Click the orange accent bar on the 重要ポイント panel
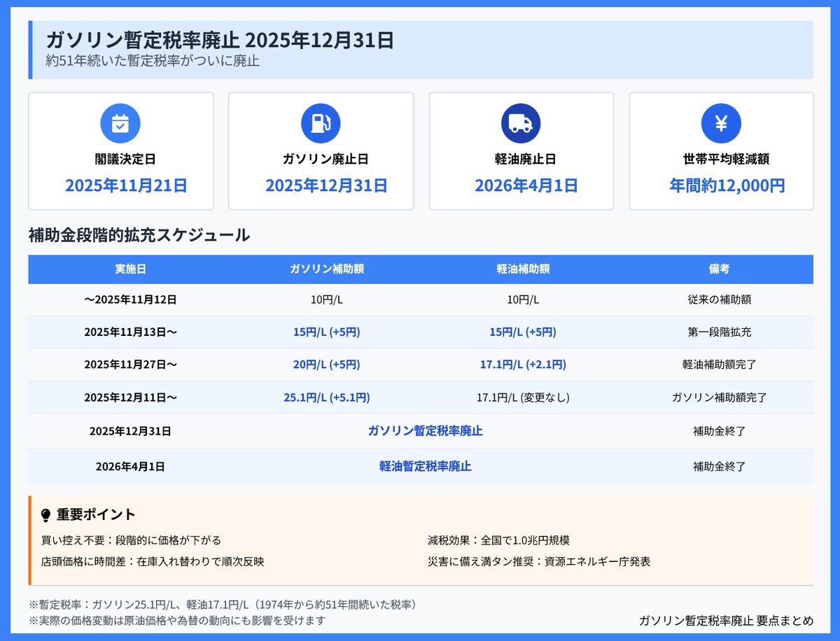This screenshot has height=641, width=840. coord(29,540)
